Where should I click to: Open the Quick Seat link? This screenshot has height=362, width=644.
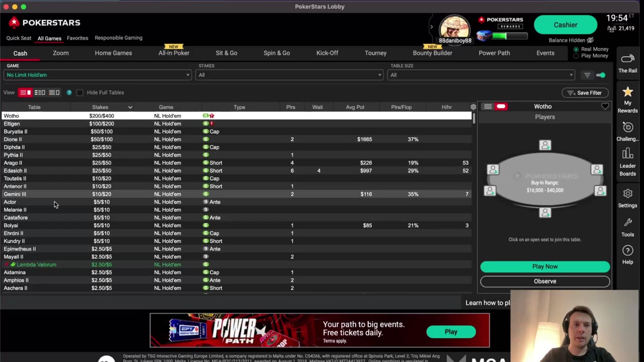click(x=19, y=38)
